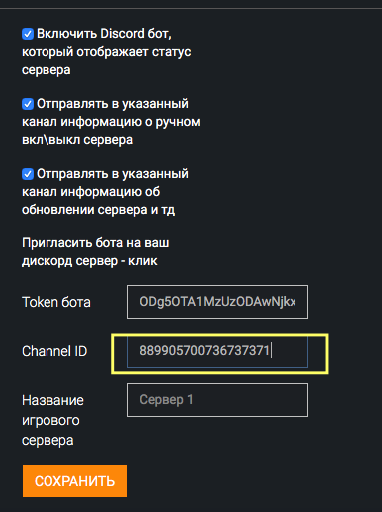
Task: Click the 'Пригласить бота на ваш' invitation text
Action: click(96, 243)
